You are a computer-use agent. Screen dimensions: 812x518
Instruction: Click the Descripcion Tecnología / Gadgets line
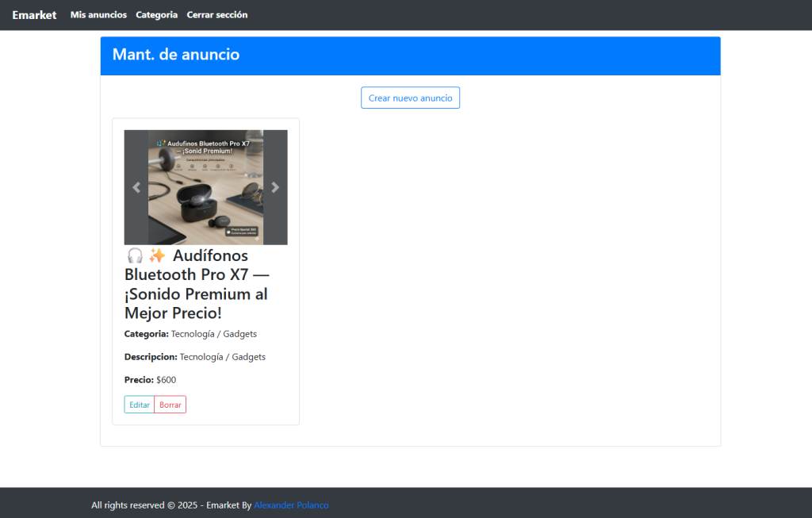coord(195,357)
